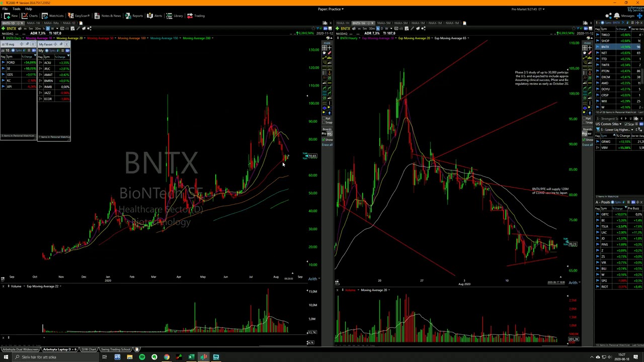Viewport: 644px width, 362px height.
Task: Select the D daily timeframe on left chart
Action: [48, 29]
